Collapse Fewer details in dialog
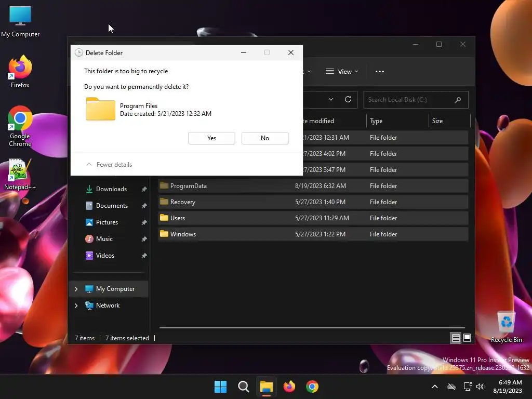This screenshot has height=399, width=532. (109, 165)
